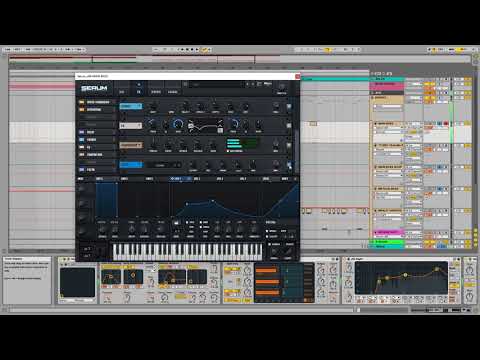Disable the EQ panel with its power button
This screenshot has width=480, height=360.
[x=289, y=126]
